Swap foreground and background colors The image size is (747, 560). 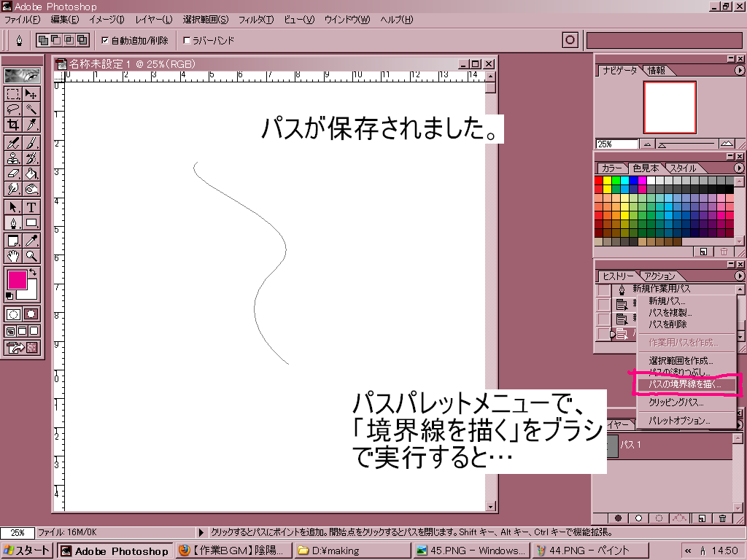point(33,273)
